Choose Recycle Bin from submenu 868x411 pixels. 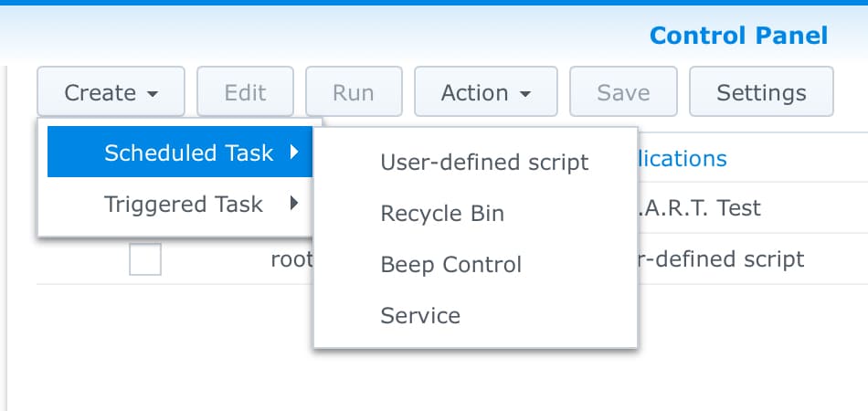pos(475,214)
